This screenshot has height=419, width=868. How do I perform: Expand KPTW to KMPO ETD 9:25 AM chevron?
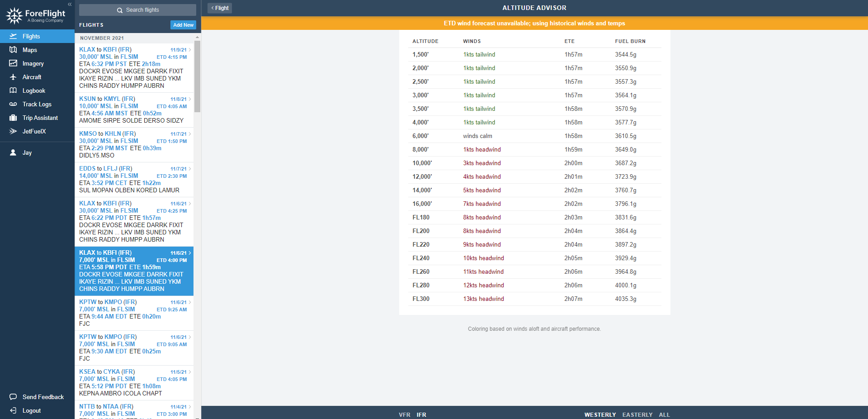(x=190, y=302)
